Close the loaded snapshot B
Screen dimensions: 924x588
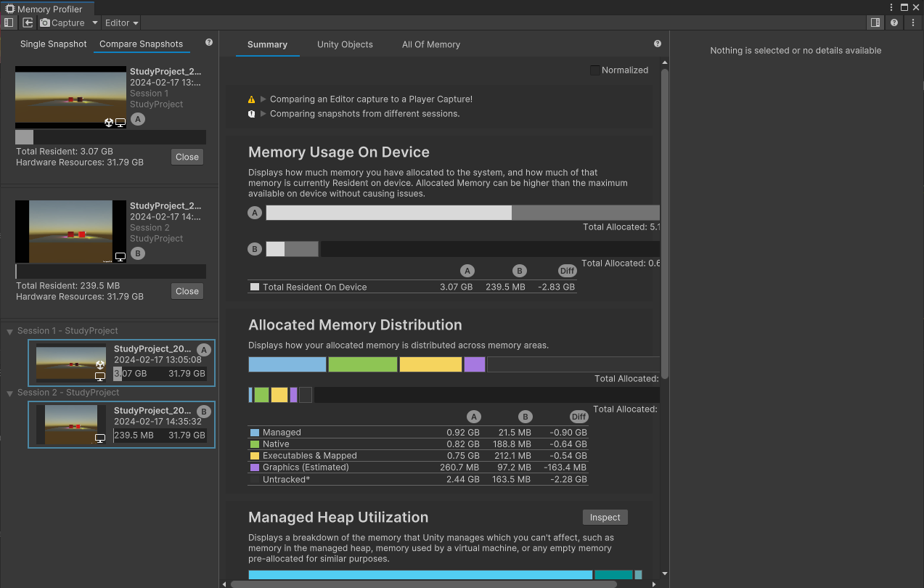click(187, 291)
